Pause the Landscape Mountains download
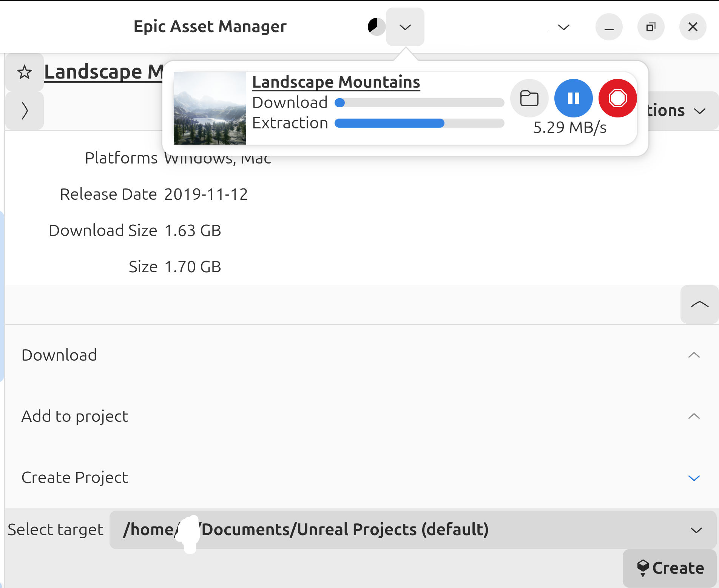This screenshot has height=588, width=719. pos(573,98)
